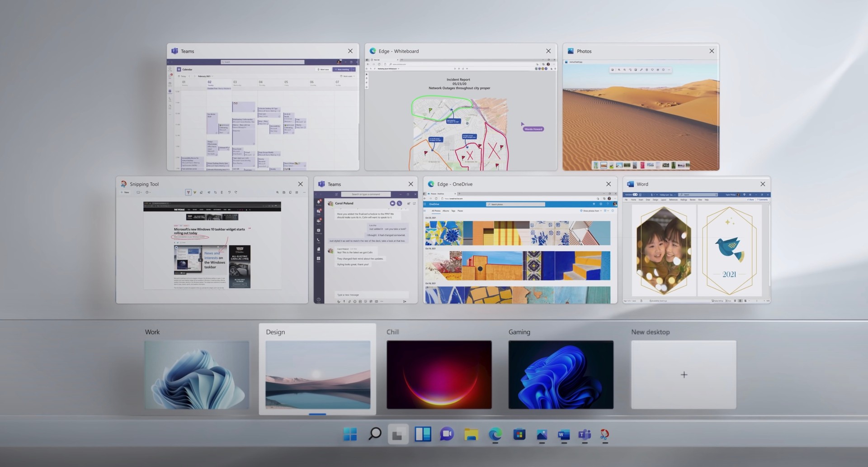Click the Word icon in window title
The image size is (868, 467).
coord(630,184)
